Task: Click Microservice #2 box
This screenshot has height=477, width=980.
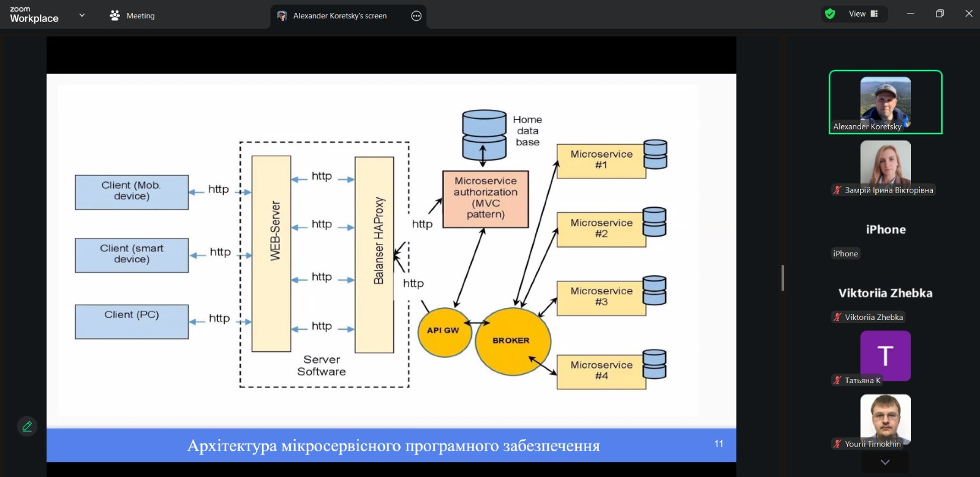Action: point(601,230)
